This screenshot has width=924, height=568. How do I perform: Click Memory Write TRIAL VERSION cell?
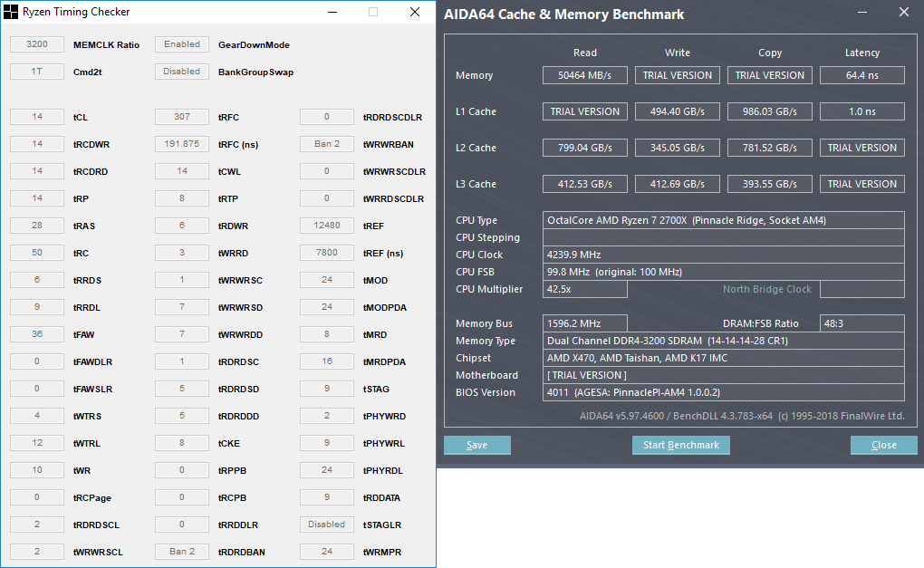tap(677, 75)
